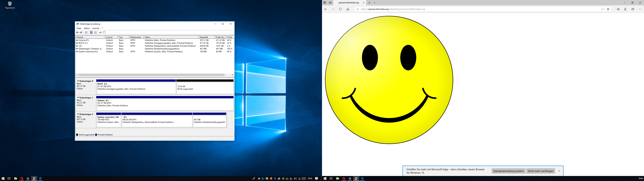Click the clock showing 18:44 on left taskbar
This screenshot has width=644, height=181.
point(310,178)
